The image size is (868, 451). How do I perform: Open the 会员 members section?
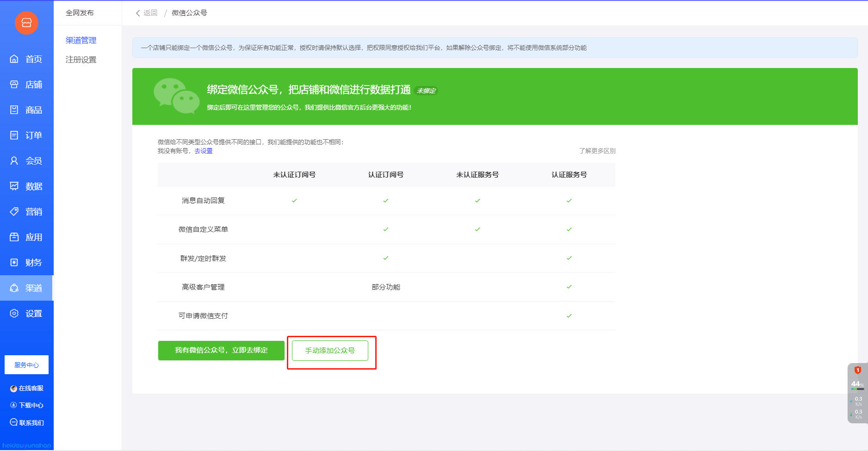26,161
